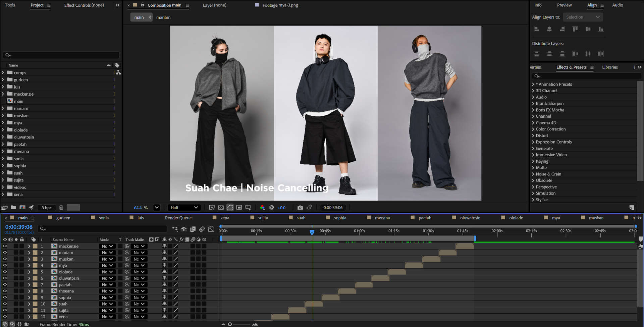Open the Libraries panel tab

click(x=610, y=67)
